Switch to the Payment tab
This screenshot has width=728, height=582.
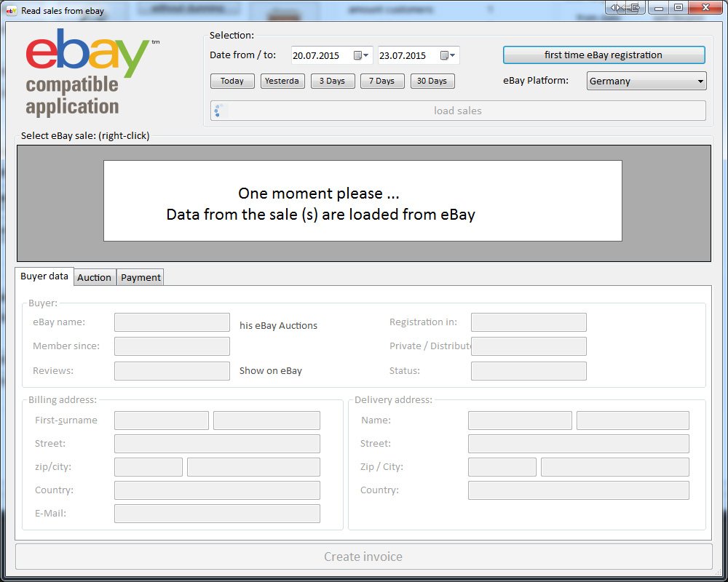141,277
